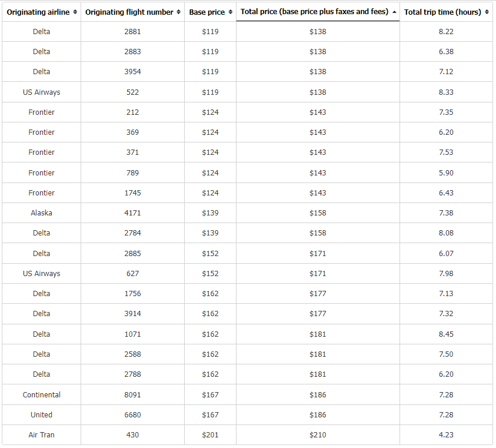Click sort arrows beside Base price

point(230,12)
